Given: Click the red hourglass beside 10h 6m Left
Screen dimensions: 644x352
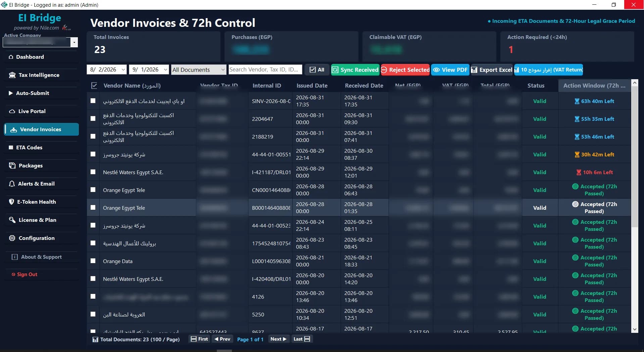Looking at the screenshot, I should tap(579, 172).
